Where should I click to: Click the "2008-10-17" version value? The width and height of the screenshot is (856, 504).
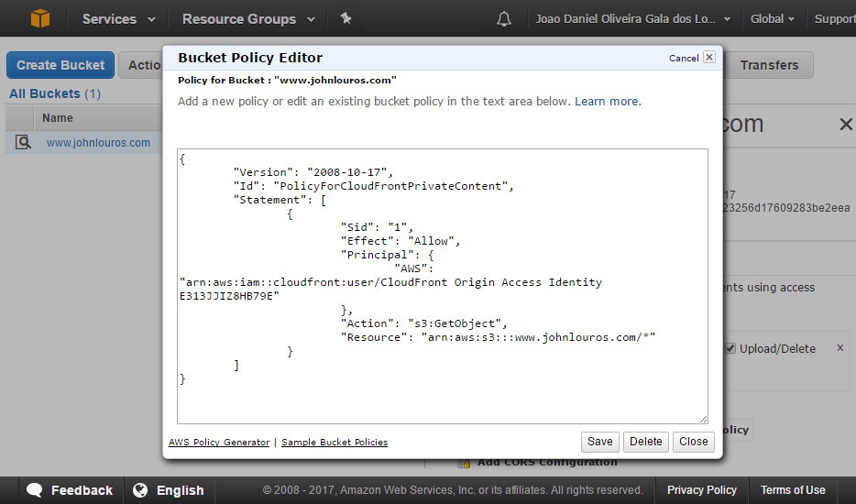[346, 172]
